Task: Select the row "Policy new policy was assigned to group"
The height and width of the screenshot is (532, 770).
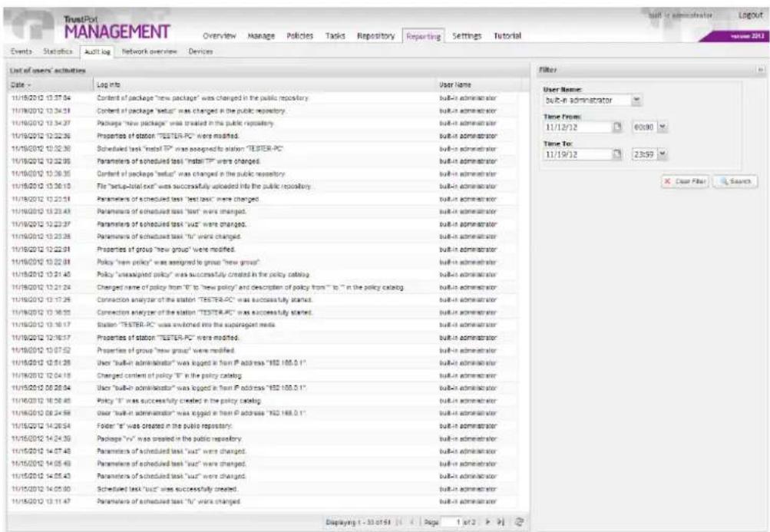Action: (x=263, y=262)
